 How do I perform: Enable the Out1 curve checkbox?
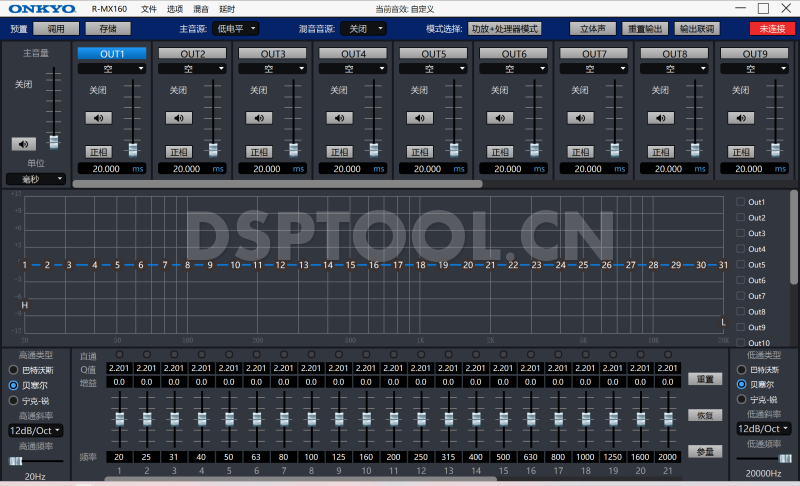click(x=741, y=202)
